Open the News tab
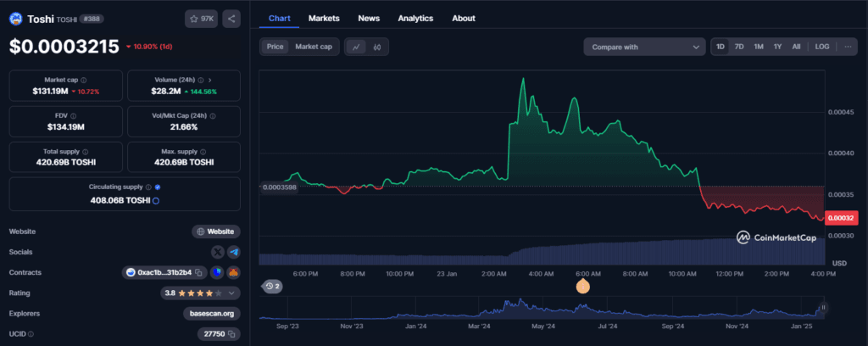The height and width of the screenshot is (346, 868). coord(369,19)
